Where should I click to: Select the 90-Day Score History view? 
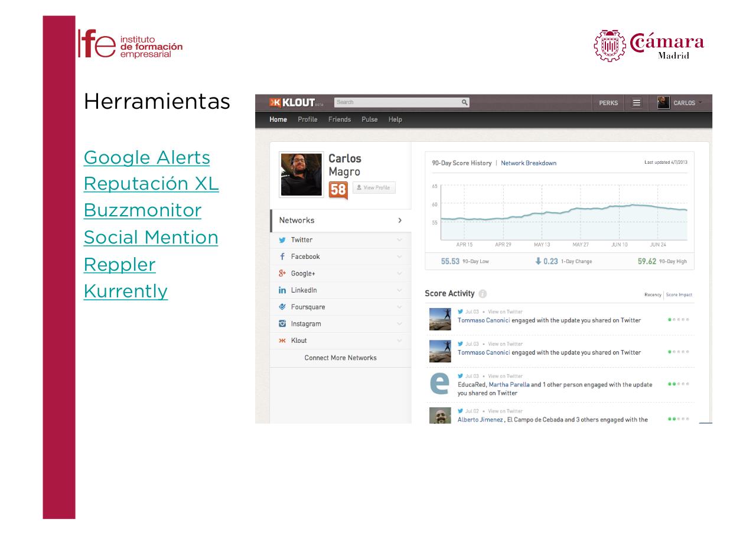point(461,163)
